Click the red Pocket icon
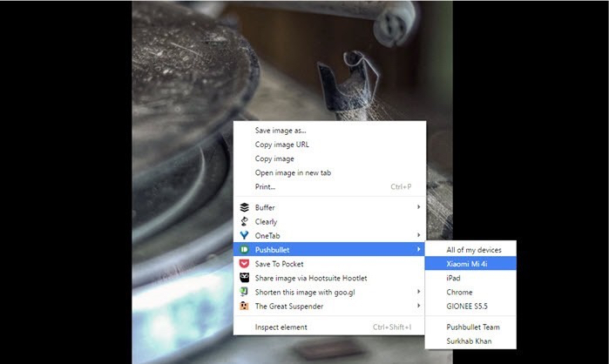Viewport: 609px width, 364px height. 244,264
